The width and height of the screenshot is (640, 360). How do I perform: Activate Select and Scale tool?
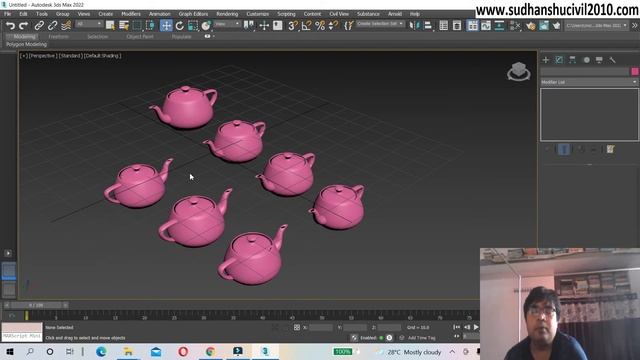193,26
